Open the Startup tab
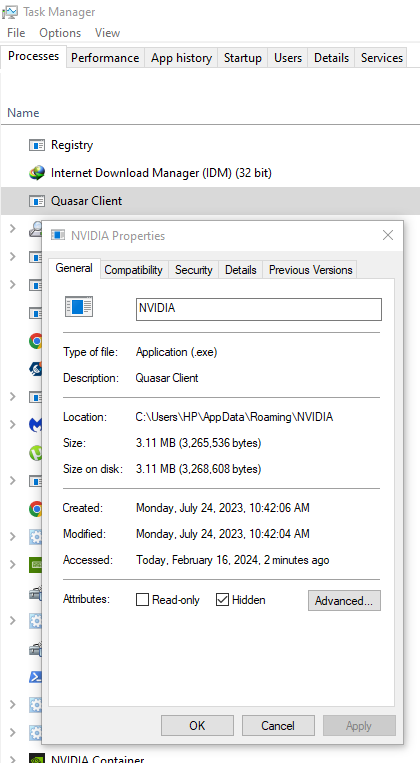This screenshot has width=420, height=763. click(x=242, y=58)
